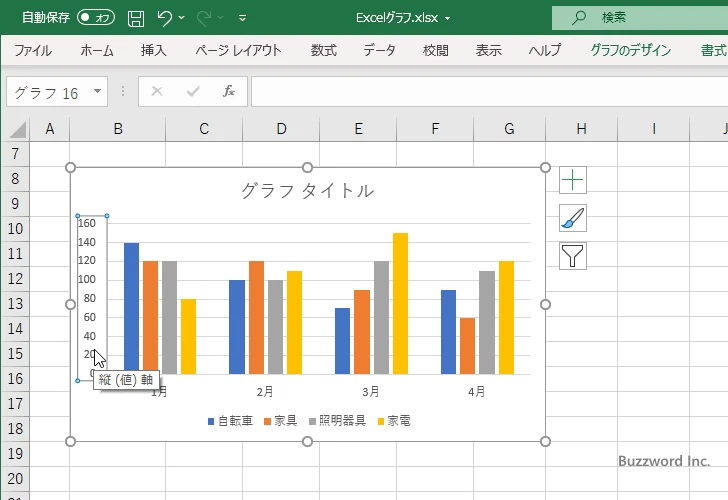Select column E header
This screenshot has height=500, width=728.
[358, 129]
